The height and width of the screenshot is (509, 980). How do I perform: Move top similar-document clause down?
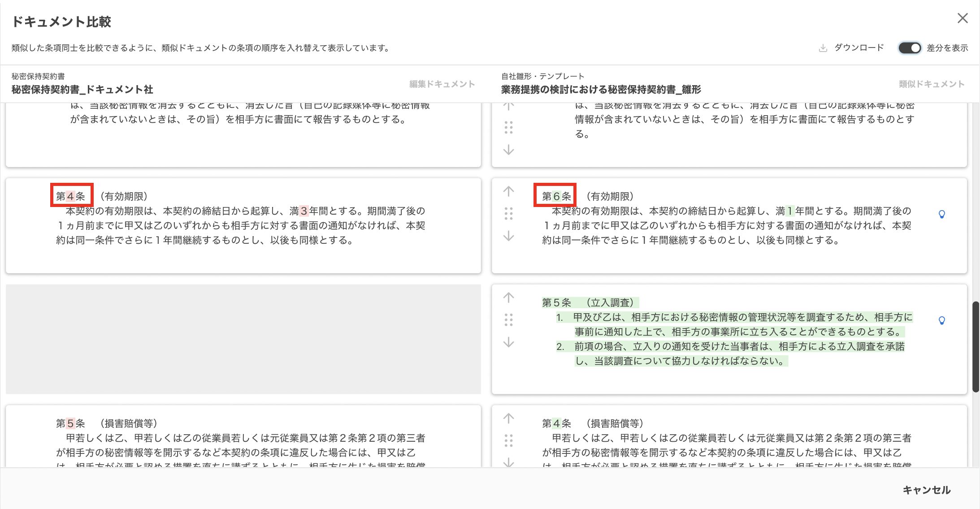pos(508,150)
